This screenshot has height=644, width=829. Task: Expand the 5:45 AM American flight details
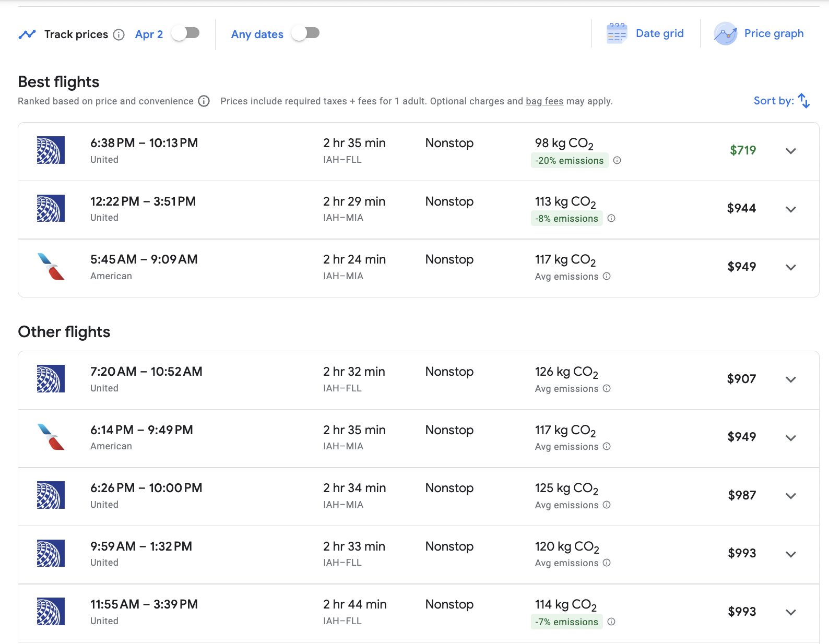(x=791, y=267)
